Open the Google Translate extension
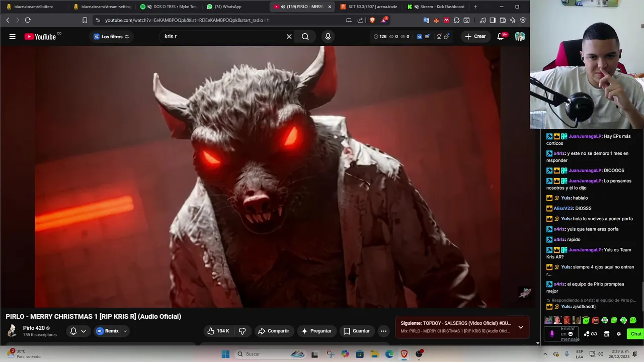Viewport: 644px width, 362px height. 426,20
